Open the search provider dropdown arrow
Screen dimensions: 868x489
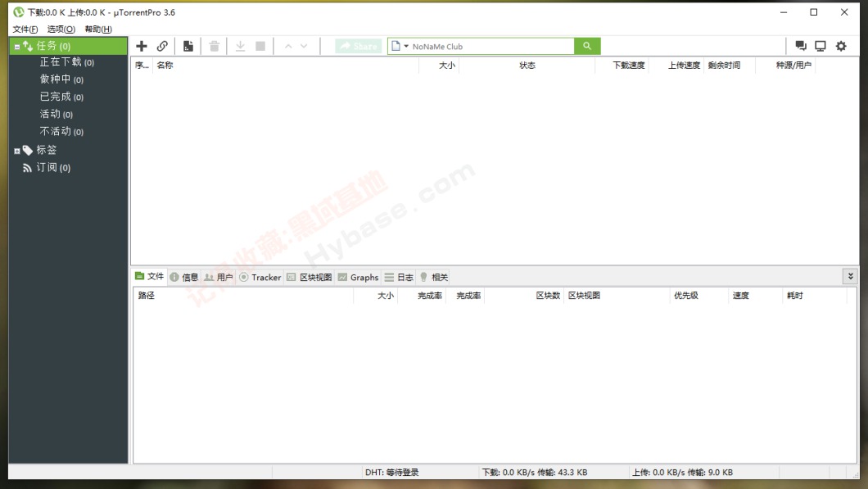(x=406, y=47)
